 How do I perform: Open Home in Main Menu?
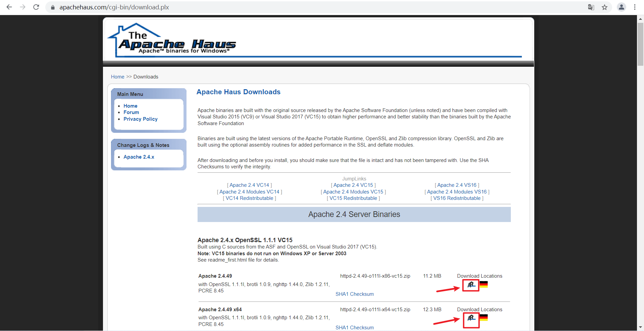point(130,106)
